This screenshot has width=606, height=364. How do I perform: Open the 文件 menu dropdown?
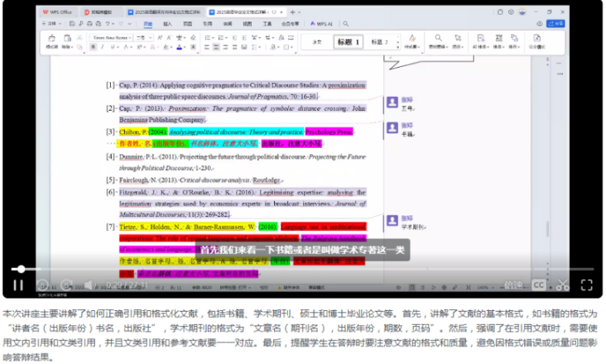(x=53, y=24)
